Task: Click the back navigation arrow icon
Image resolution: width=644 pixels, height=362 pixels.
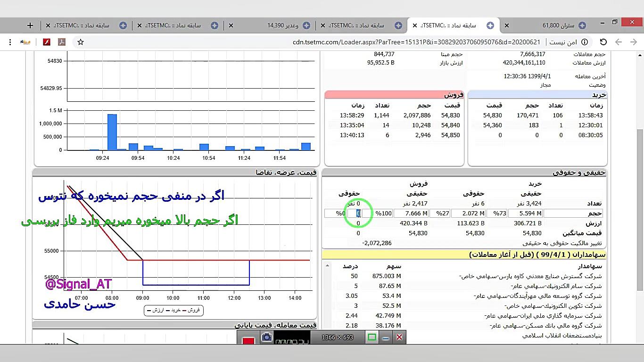Action: (x=633, y=42)
